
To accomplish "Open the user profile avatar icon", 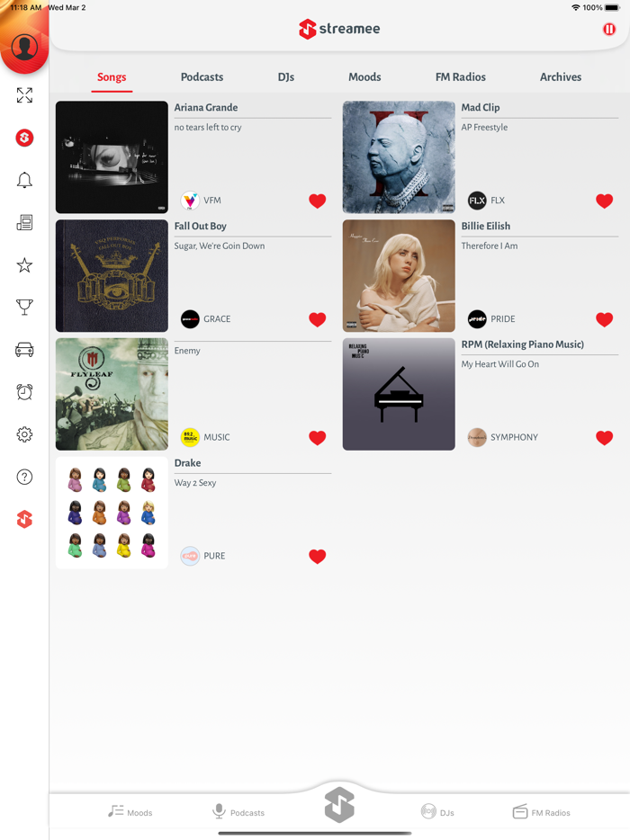I will coord(24,47).
